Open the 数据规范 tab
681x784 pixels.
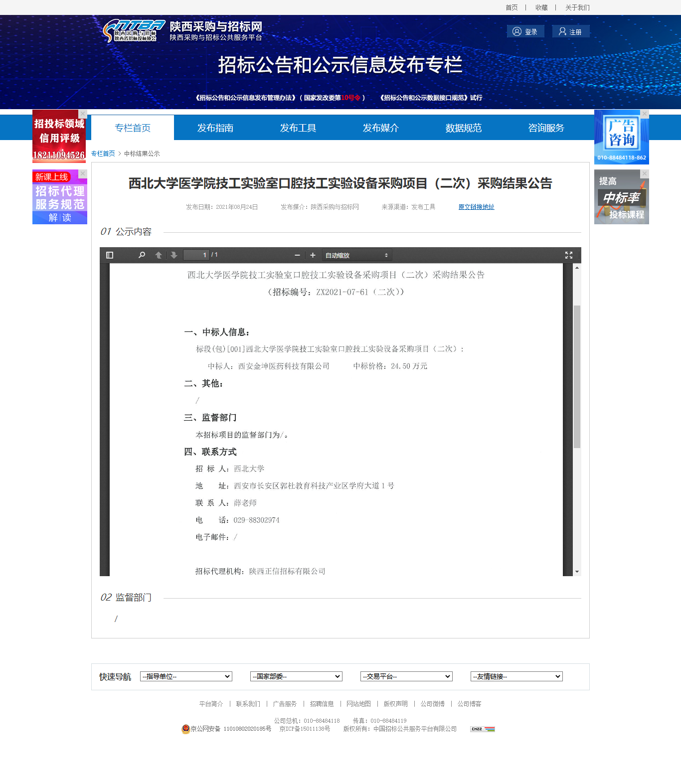(x=464, y=128)
